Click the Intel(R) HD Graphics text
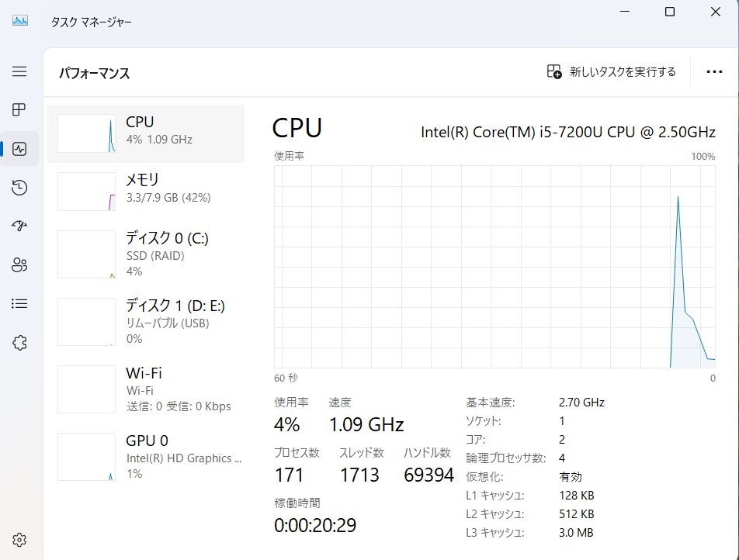The height and width of the screenshot is (560, 739). [184, 458]
